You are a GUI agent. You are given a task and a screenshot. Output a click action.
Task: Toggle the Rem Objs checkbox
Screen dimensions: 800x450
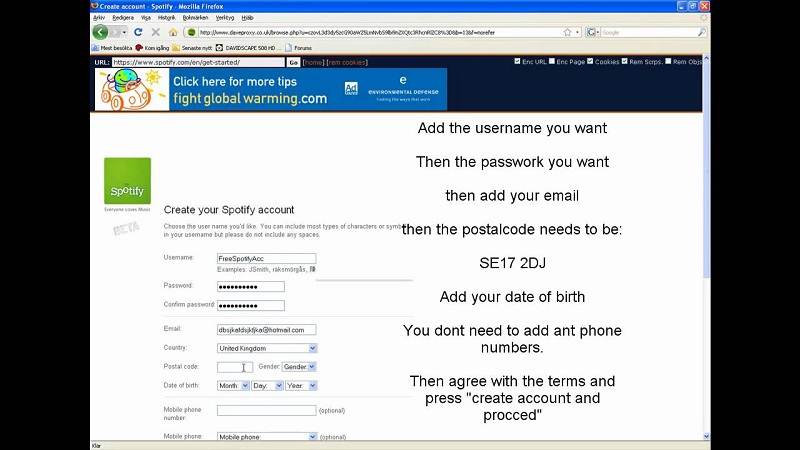pyautogui.click(x=668, y=61)
